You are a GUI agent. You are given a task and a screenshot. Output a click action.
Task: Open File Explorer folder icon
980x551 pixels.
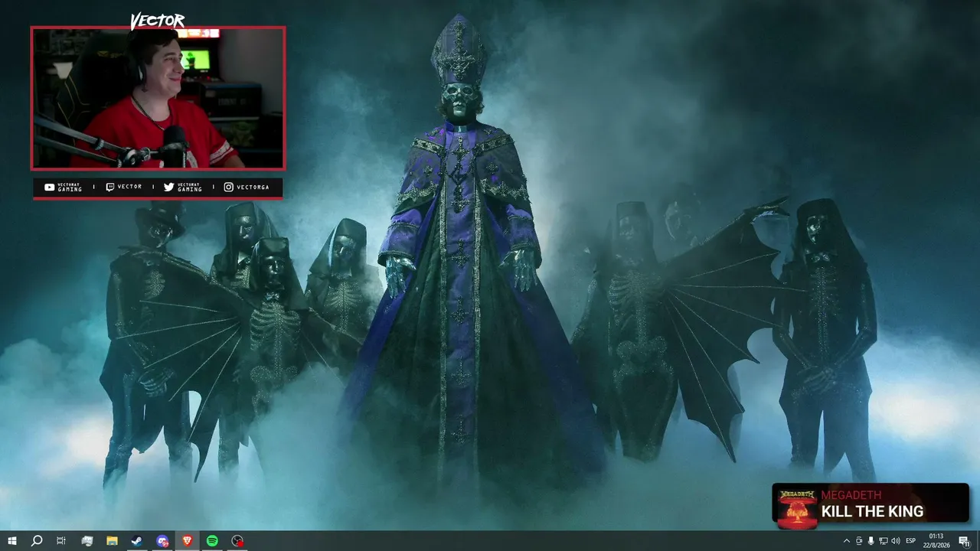tap(112, 541)
